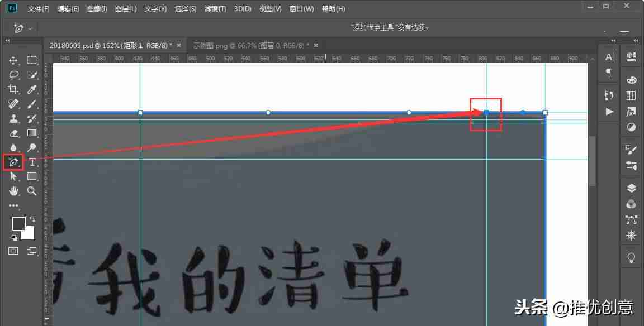Open the Character panel icon
The width and height of the screenshot is (644, 326).
coord(609,57)
